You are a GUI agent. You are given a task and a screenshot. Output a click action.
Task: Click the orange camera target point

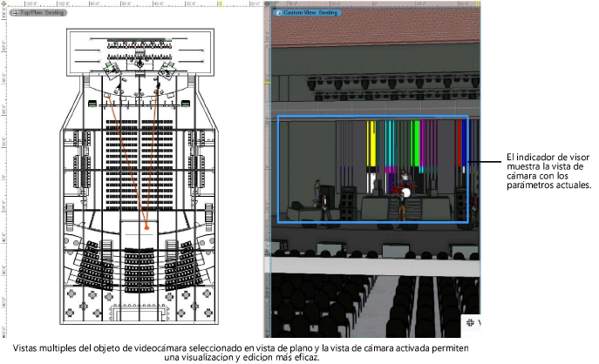pyautogui.click(x=146, y=228)
